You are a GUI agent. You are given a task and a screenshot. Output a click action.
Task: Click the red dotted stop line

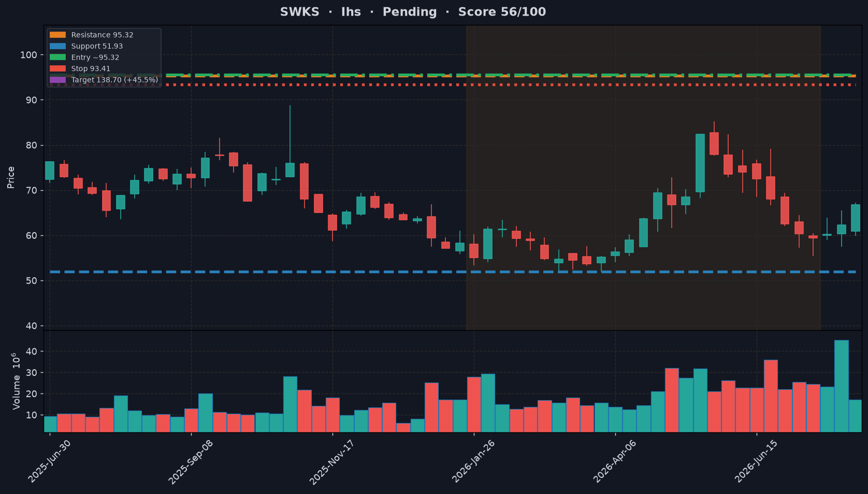coord(453,84)
